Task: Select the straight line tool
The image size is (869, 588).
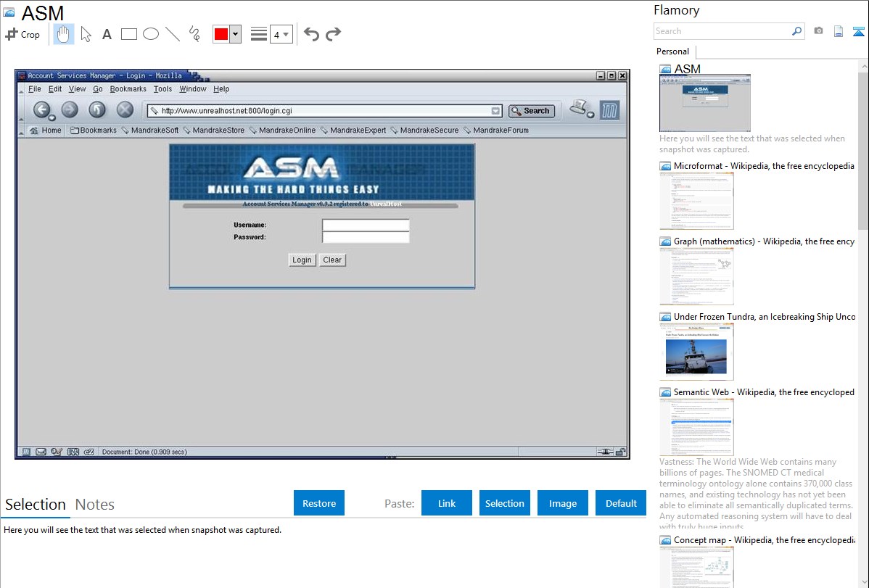Action: (173, 34)
